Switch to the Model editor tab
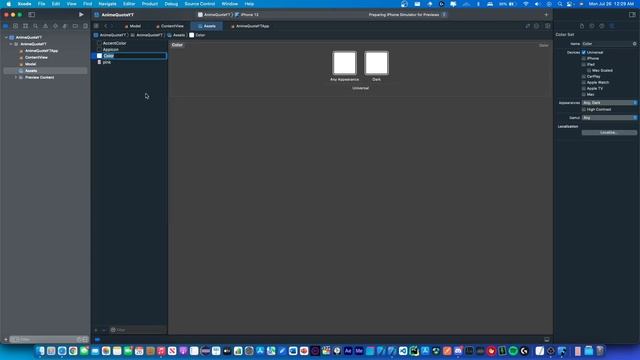Screen dimensions: 640x360 pos(132,26)
